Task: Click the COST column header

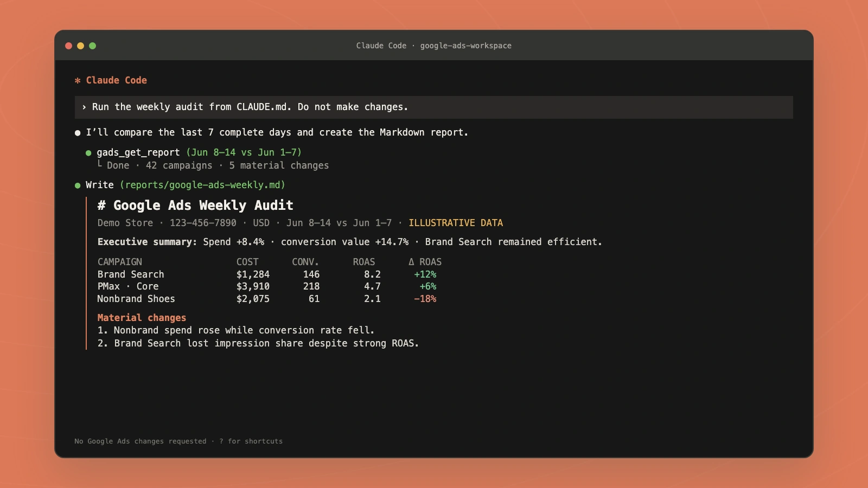Action: coord(247,262)
